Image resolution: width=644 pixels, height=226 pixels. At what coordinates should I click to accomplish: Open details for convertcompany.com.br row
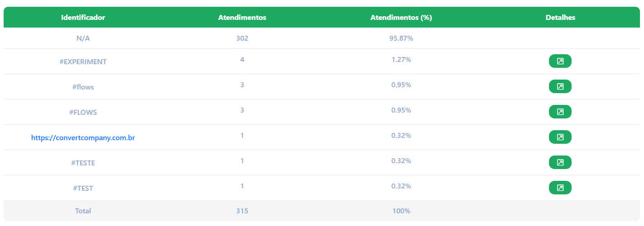pos(560,137)
